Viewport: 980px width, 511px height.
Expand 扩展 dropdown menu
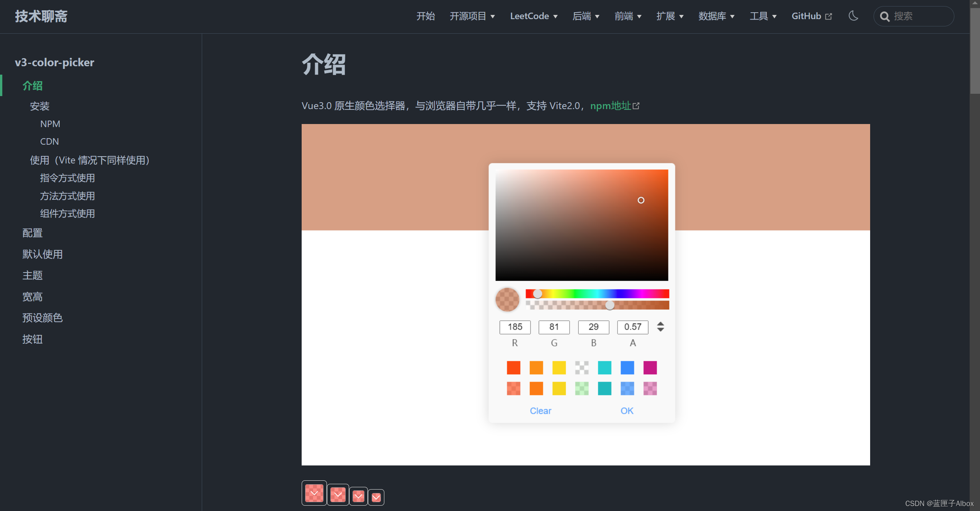coord(670,16)
